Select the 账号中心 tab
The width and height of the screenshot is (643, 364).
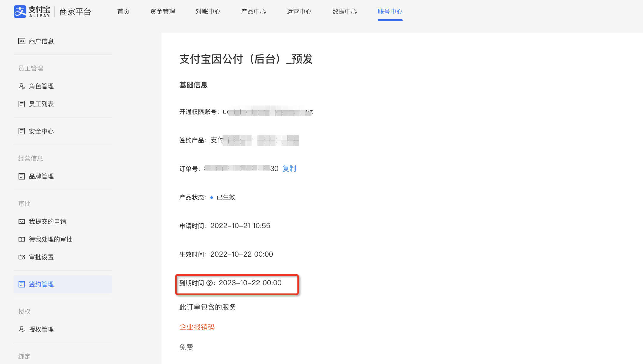(x=390, y=12)
